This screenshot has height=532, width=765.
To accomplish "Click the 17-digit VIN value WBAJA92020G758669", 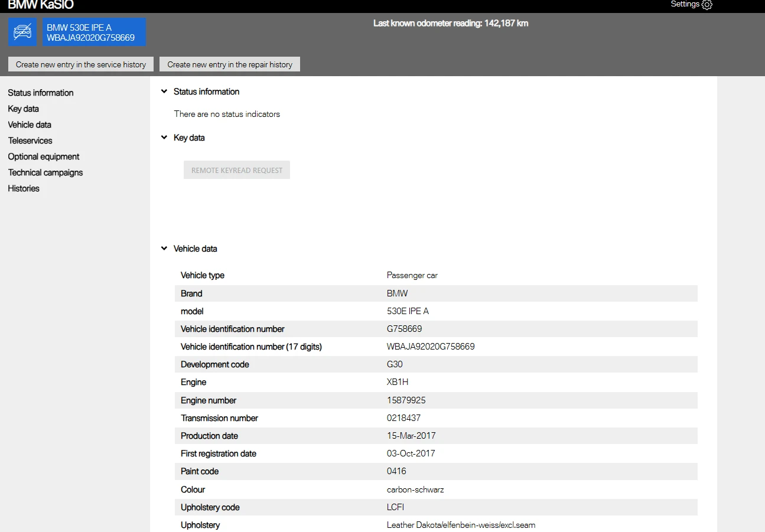I will [x=431, y=347].
